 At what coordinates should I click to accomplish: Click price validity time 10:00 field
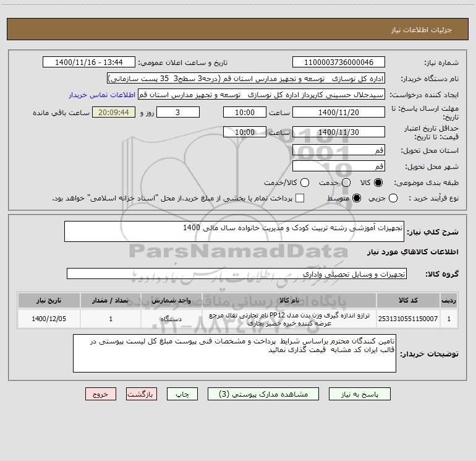(x=245, y=132)
